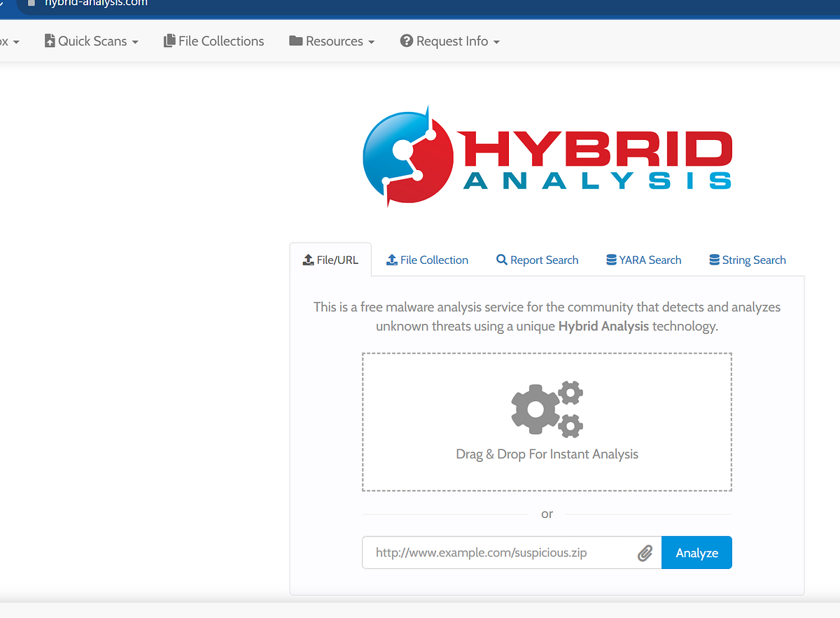Viewport: 840px width, 618px height.
Task: Click the folder icon beside Resources
Action: tap(295, 41)
